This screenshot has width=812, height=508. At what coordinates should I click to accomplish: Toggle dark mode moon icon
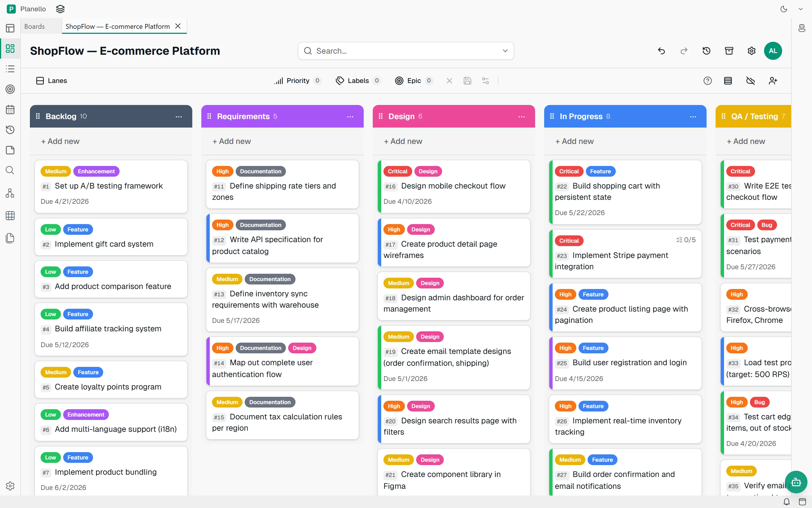(784, 9)
